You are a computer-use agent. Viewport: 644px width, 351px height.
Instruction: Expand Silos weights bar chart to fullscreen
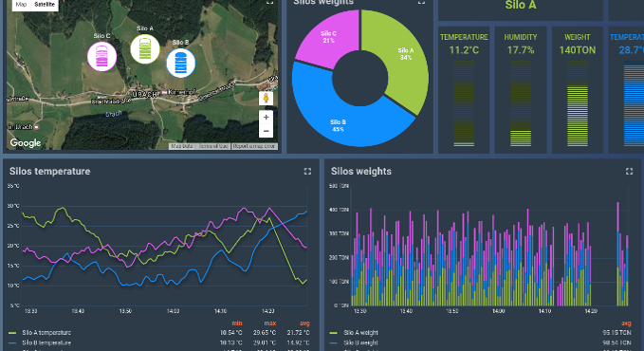click(x=629, y=172)
